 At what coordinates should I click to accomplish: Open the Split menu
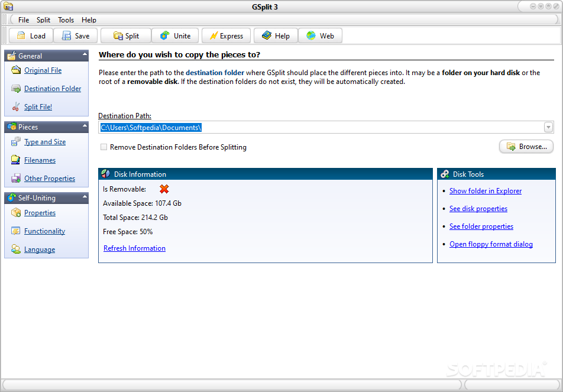click(43, 20)
